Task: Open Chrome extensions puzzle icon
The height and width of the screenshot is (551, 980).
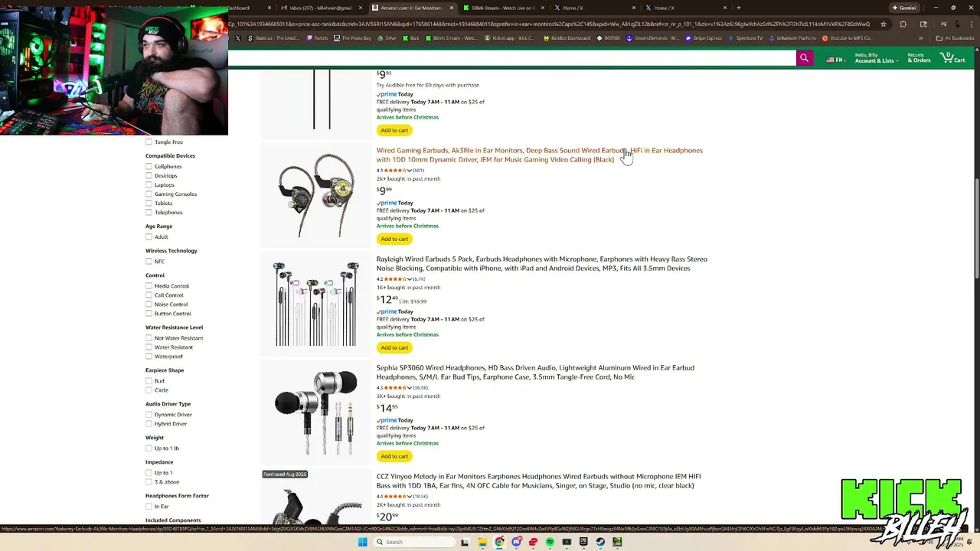Action: tap(903, 24)
